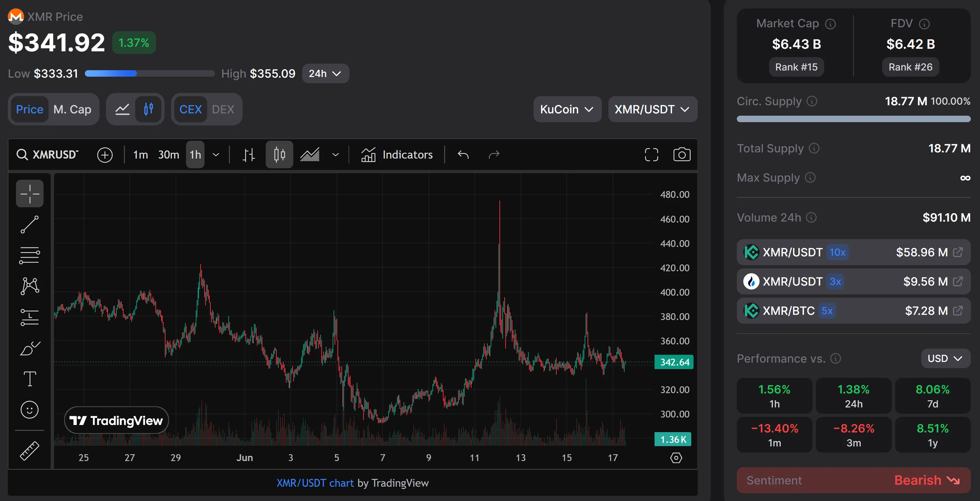Click the Circ. Supply info icon
This screenshot has width=980, height=501.
point(812,101)
